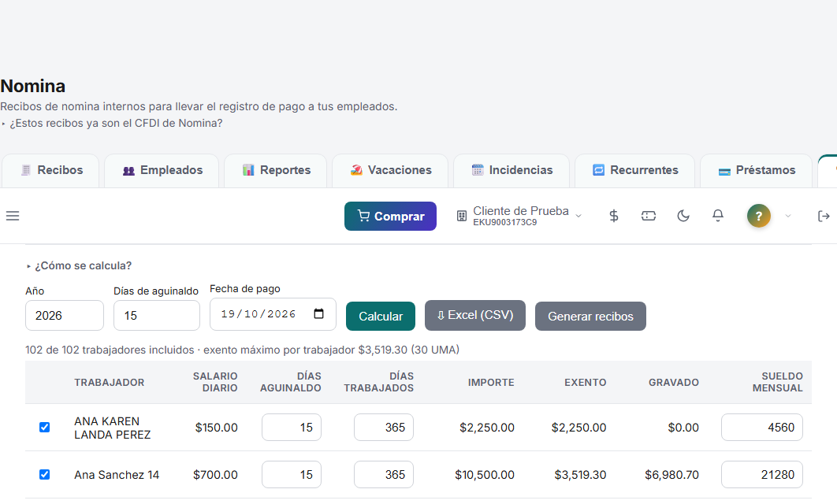Viewport: 837px width, 504px height.
Task: Click the dollar sign icon
Action: tap(614, 216)
